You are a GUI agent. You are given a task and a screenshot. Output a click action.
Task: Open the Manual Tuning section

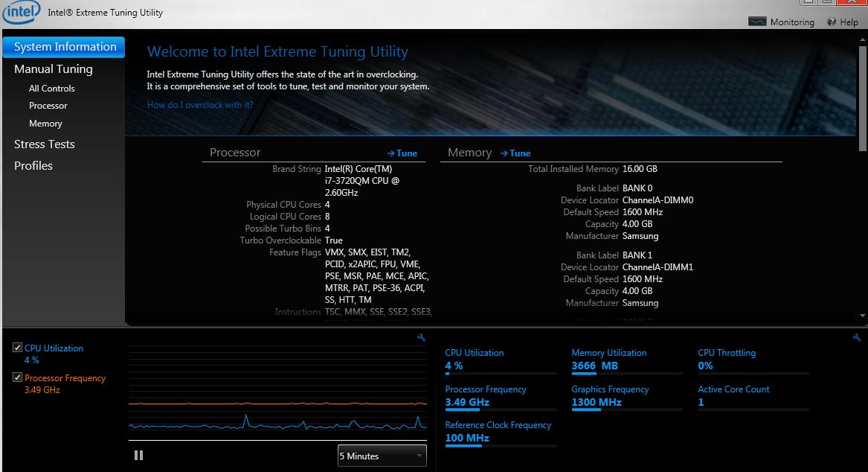53,69
